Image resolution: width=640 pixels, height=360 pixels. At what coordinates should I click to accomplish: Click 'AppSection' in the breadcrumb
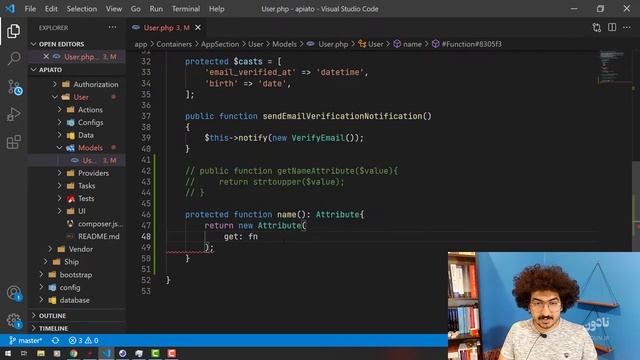(x=220, y=44)
